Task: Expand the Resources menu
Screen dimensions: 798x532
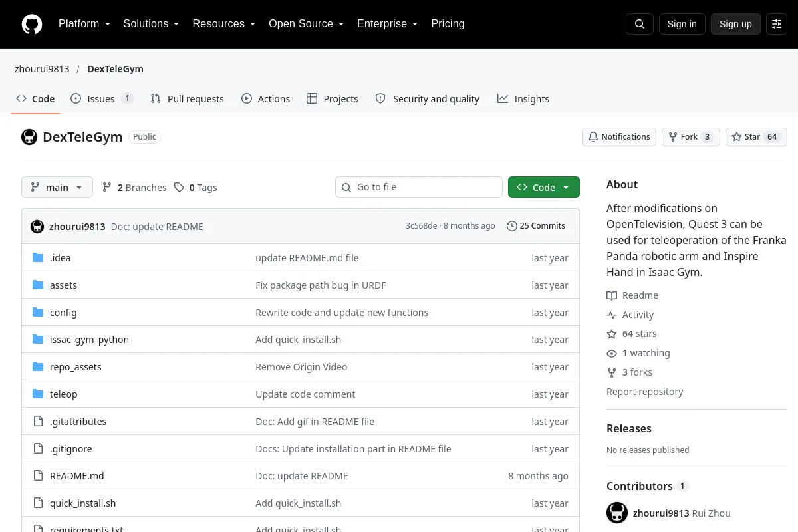Action: tap(224, 24)
